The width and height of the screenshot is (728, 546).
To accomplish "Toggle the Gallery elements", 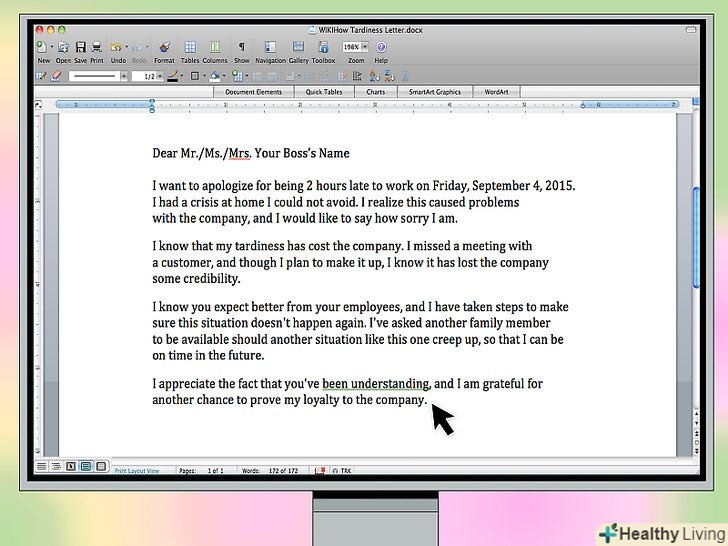I will pyautogui.click(x=299, y=47).
